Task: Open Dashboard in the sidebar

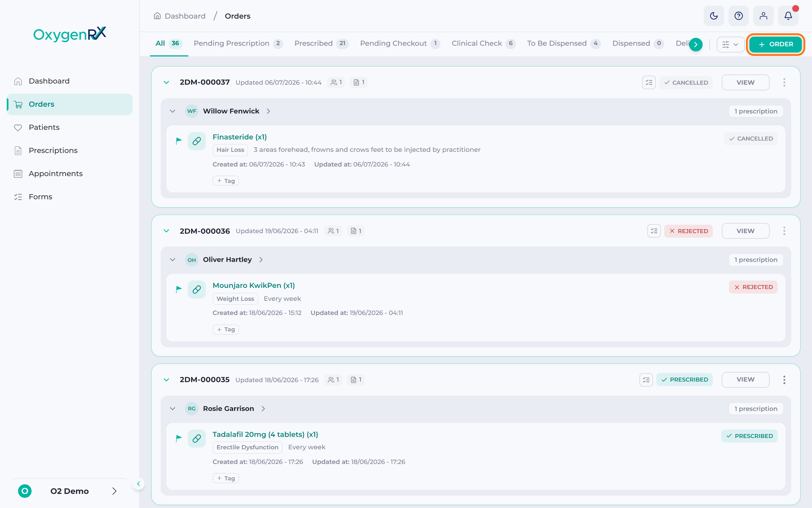Action: coord(69,81)
